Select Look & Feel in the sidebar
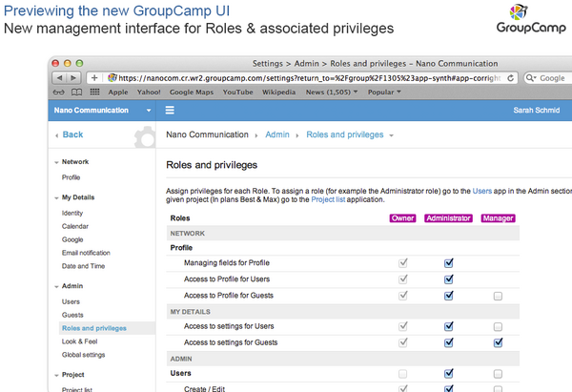The image size is (572, 392). tap(79, 341)
